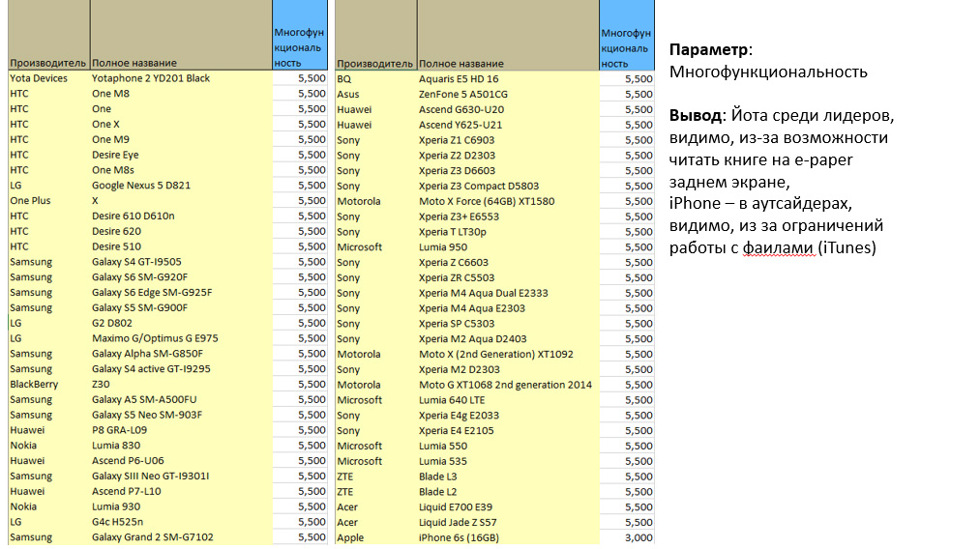
Task: Select Liquid Jade Z S57 cell
Action: tap(508, 523)
